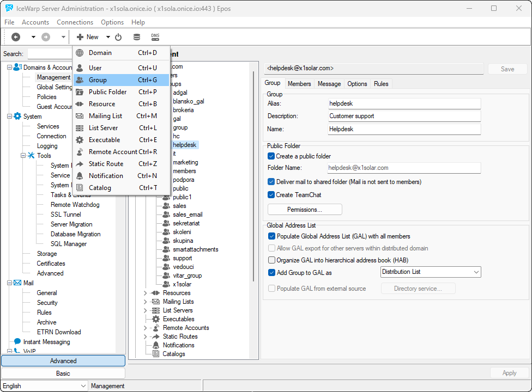The height and width of the screenshot is (392, 532).
Task: Click the Description input field
Action: [404, 116]
